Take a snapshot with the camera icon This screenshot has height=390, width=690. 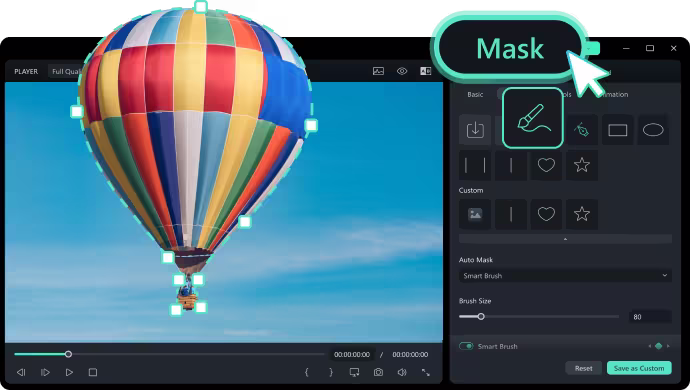pos(378,372)
